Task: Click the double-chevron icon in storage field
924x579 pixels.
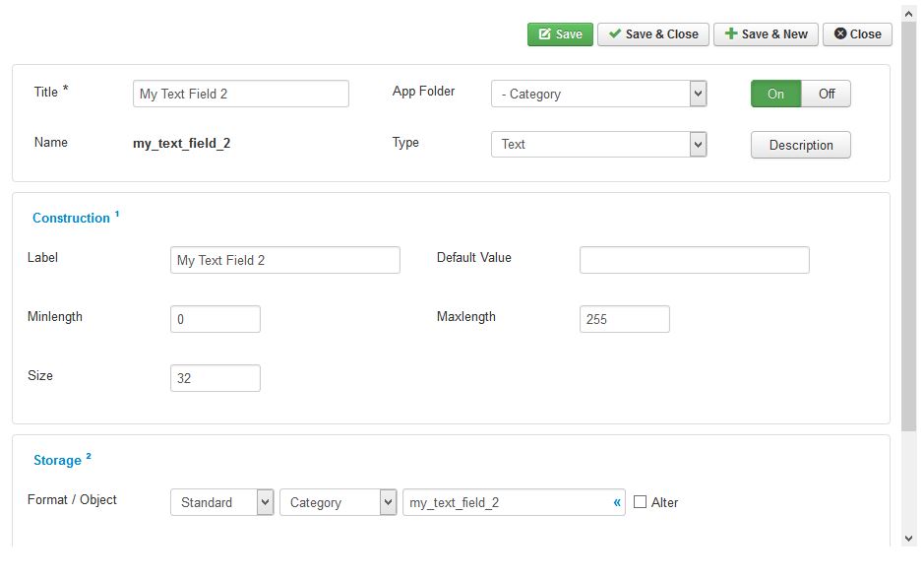Action: coord(617,502)
